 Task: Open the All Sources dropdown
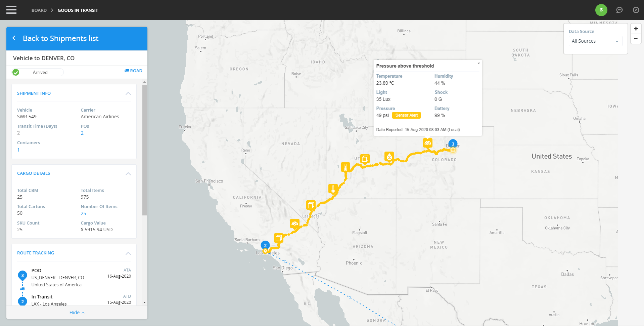595,41
